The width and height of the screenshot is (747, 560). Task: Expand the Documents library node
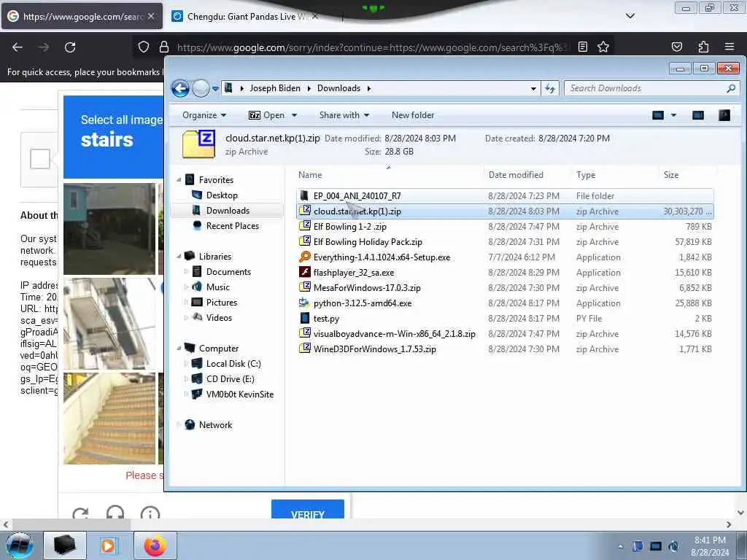186,272
